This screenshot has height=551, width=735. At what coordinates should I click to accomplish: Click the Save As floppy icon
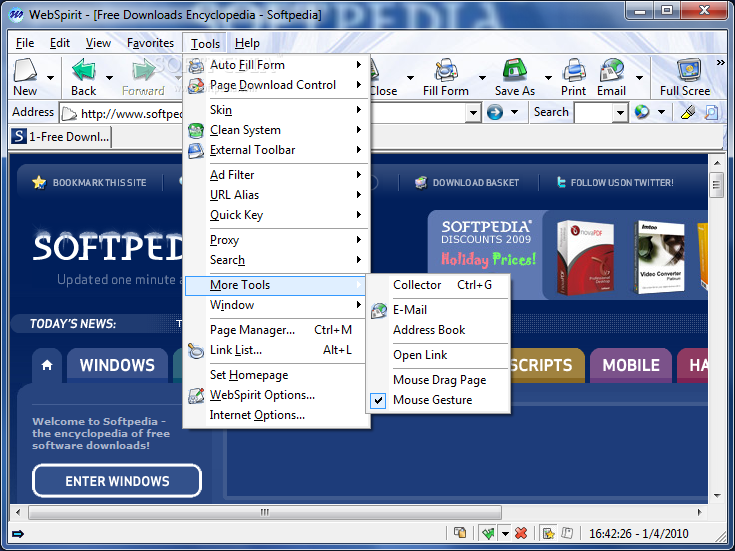515,70
